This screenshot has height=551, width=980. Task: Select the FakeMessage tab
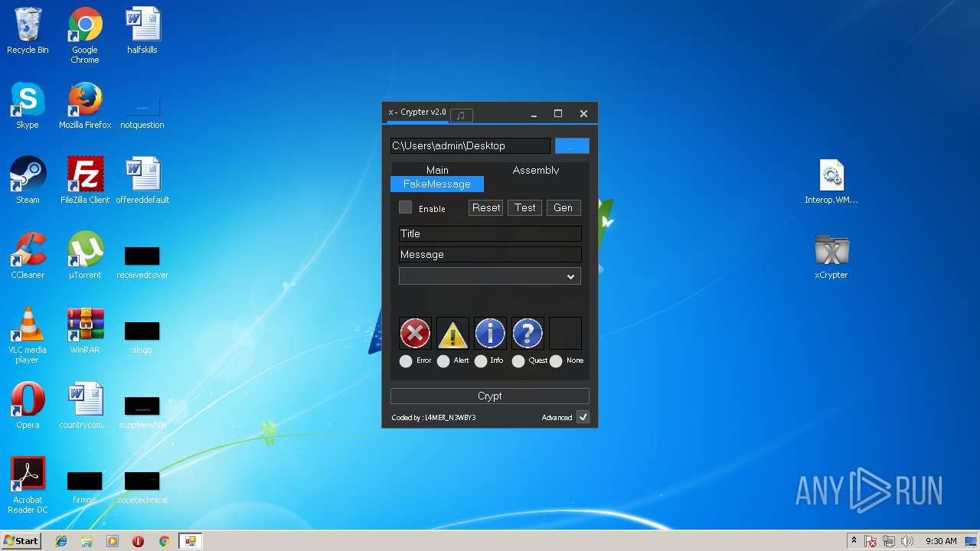(437, 184)
